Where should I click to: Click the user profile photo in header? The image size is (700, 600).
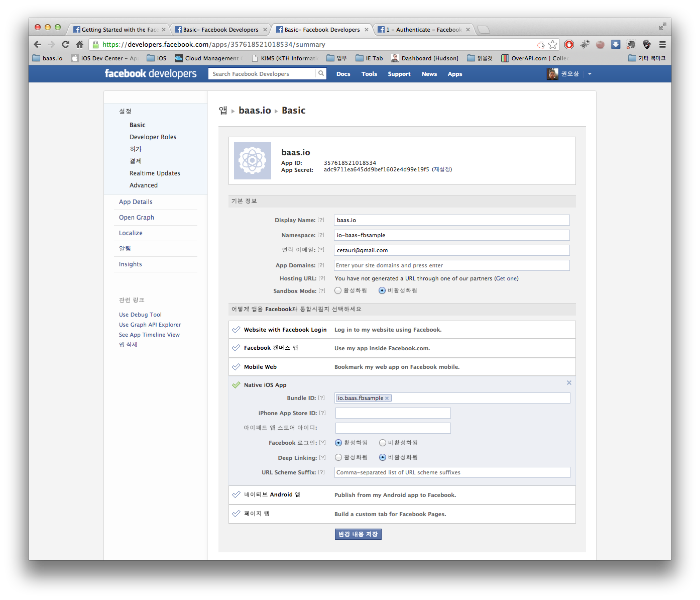coord(552,74)
